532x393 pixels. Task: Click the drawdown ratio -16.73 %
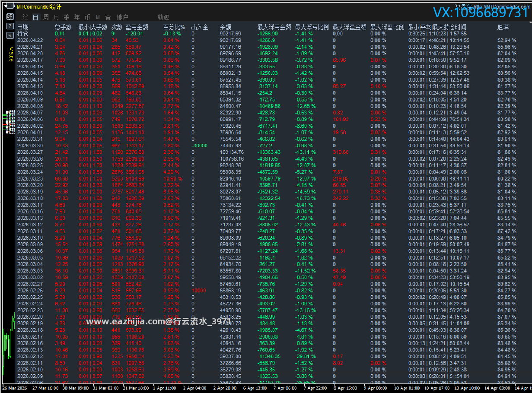305,198
